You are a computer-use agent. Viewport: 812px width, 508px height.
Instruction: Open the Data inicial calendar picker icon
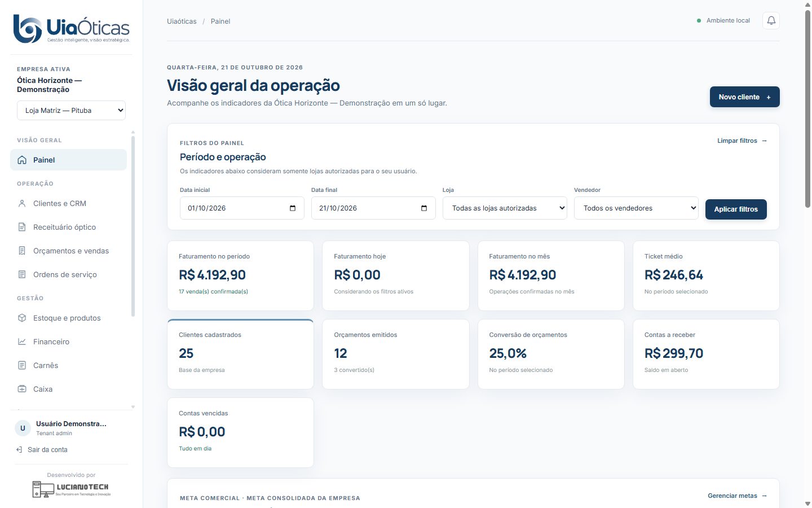pos(293,208)
